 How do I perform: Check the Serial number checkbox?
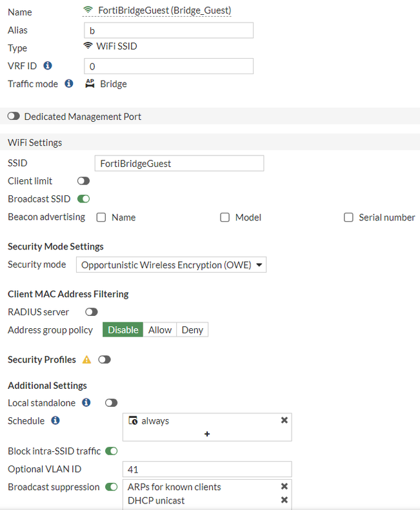coord(349,217)
